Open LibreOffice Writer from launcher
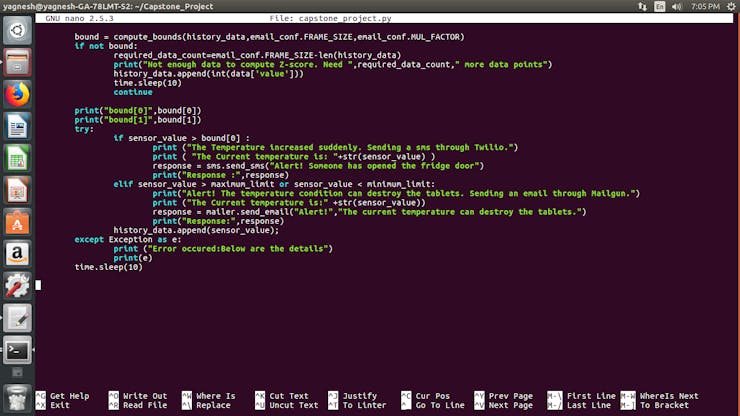 (17, 126)
